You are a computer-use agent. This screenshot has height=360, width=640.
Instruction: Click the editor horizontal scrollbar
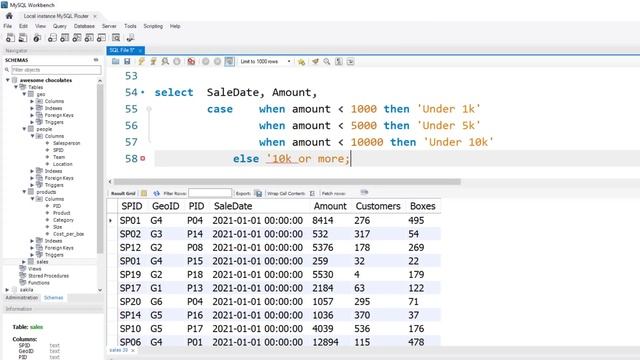click(x=287, y=182)
